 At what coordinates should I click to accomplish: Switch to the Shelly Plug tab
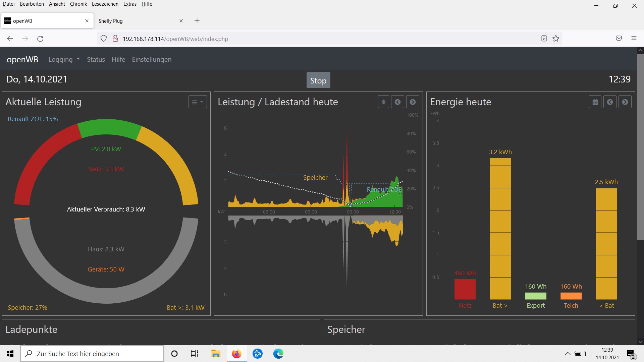[x=110, y=21]
